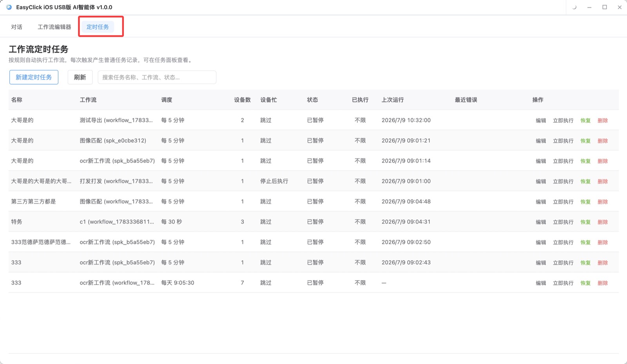Viewport: 627px width, 364px height.
Task: Select the 定时任务 tab
Action: [98, 27]
